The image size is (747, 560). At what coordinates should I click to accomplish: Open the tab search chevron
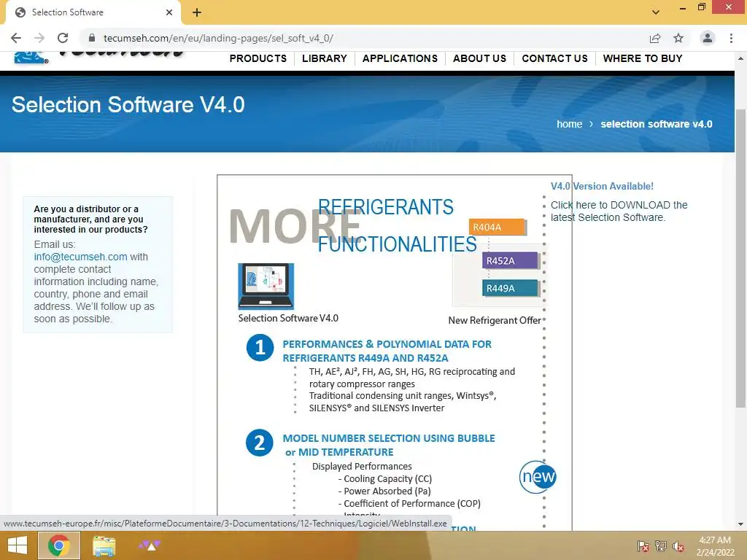click(x=656, y=12)
